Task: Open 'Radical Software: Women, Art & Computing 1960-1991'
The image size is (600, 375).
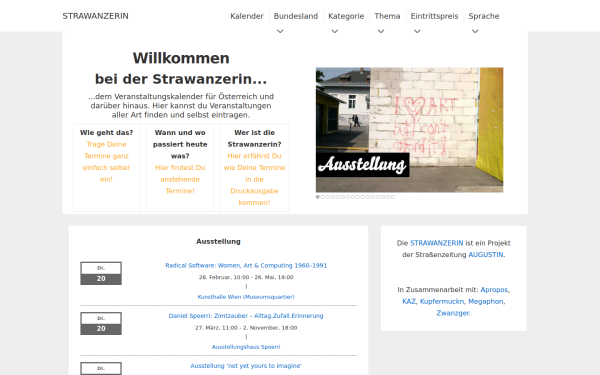Action: tap(246, 266)
